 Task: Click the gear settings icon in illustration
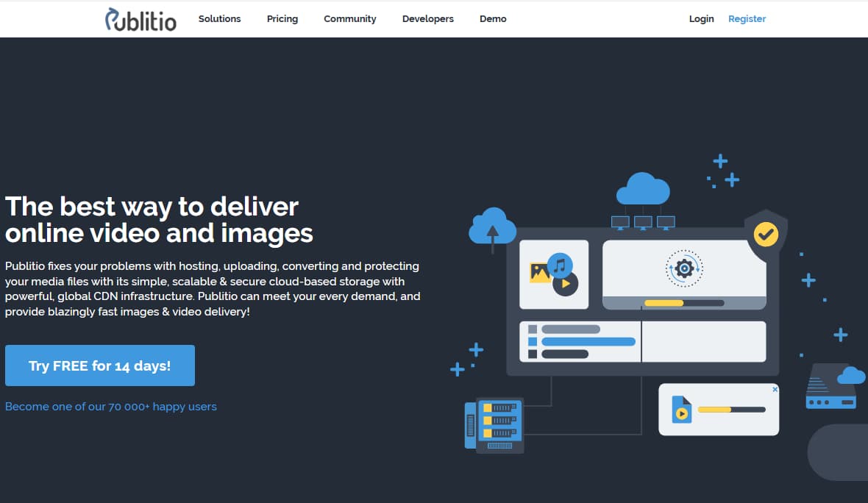684,268
